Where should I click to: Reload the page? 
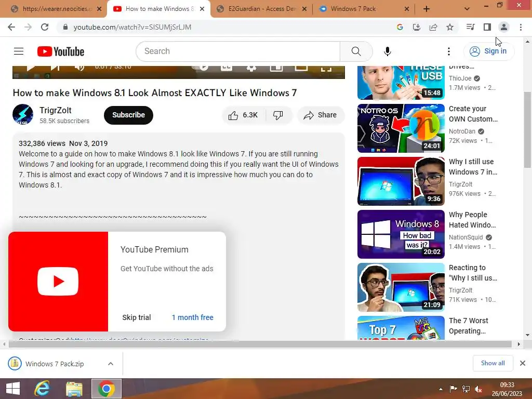click(45, 27)
